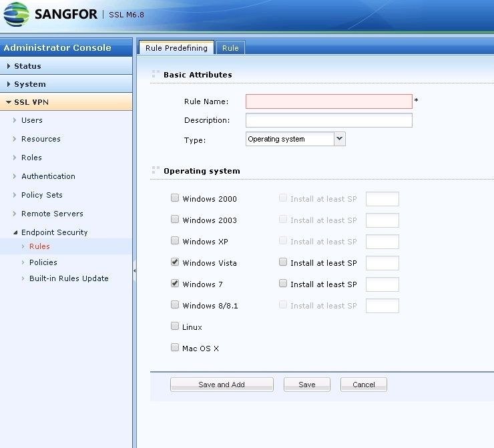Image resolution: width=494 pixels, height=448 pixels.
Task: Click the SP number field for Windows 2003
Action: tap(383, 220)
